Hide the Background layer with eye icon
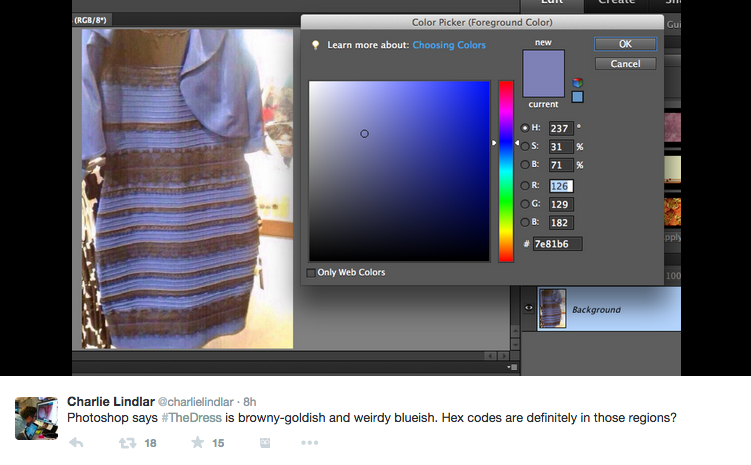This screenshot has height=465, width=751. (x=529, y=308)
